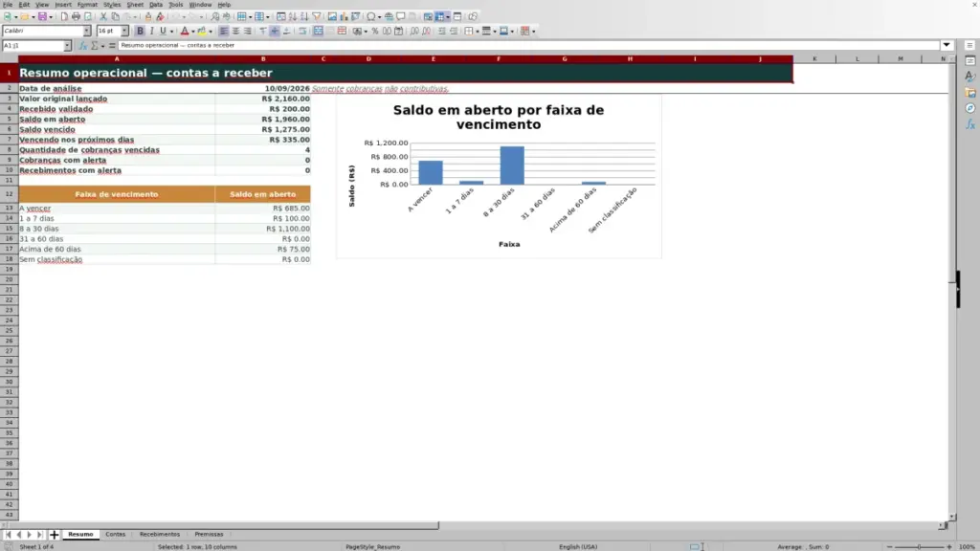Open the Tools menu
980x551 pixels.
[x=176, y=5]
